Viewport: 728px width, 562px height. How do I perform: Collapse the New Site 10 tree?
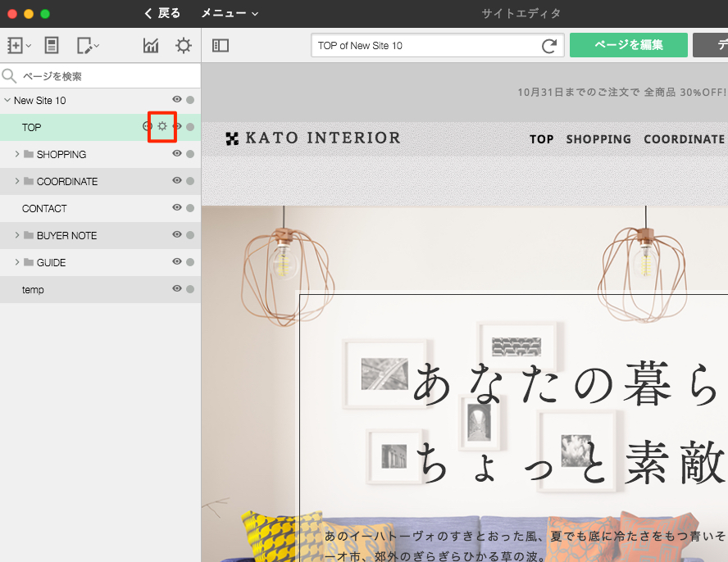pyautogui.click(x=7, y=100)
